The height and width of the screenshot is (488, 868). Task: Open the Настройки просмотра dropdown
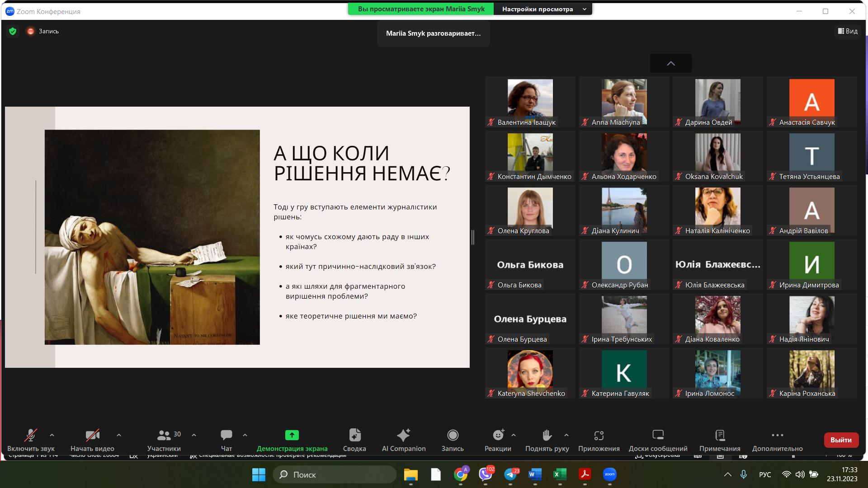[542, 9]
